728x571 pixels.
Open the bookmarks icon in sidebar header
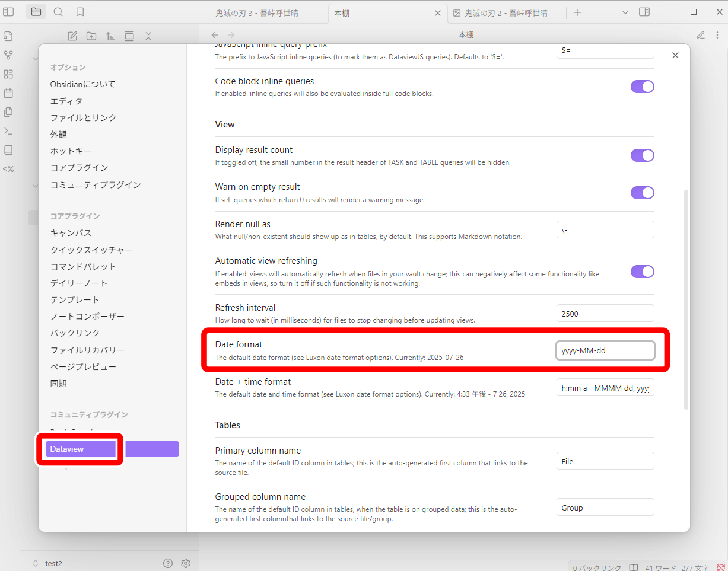pyautogui.click(x=80, y=12)
